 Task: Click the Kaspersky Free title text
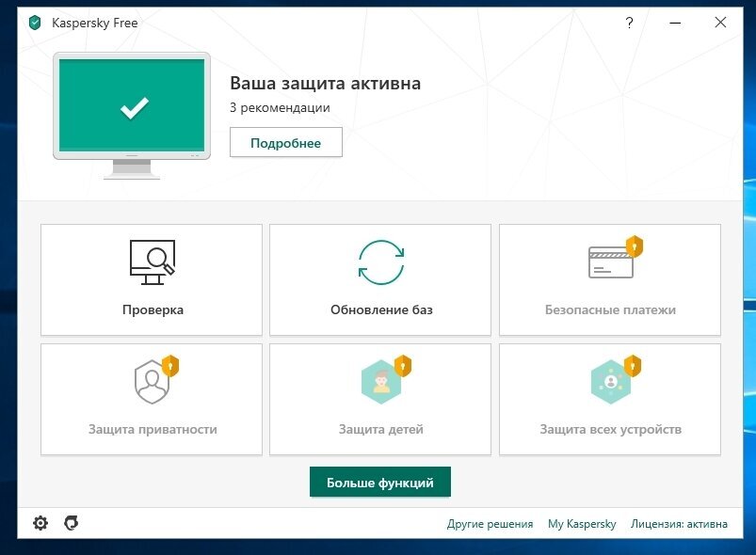tap(95, 23)
